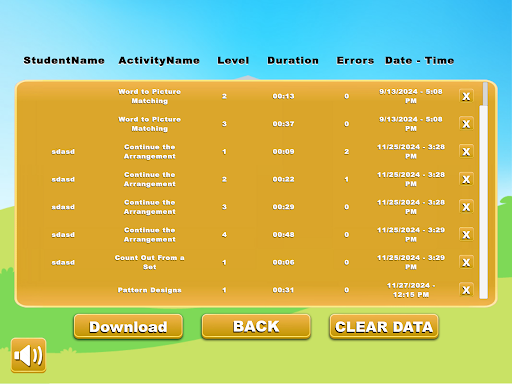Click the Errors column header
Image resolution: width=512 pixels, height=384 pixels.
click(x=355, y=61)
